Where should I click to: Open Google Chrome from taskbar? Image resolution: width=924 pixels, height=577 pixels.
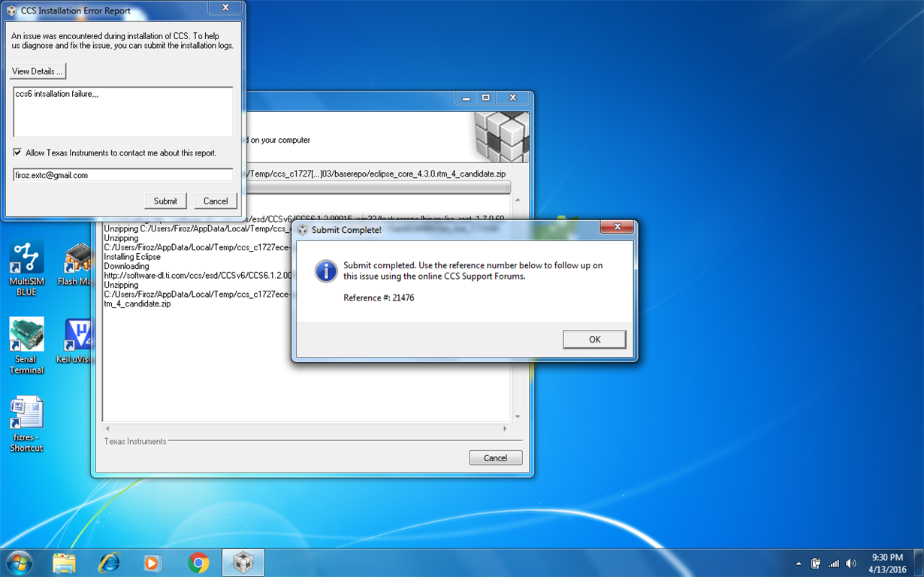coord(198,562)
